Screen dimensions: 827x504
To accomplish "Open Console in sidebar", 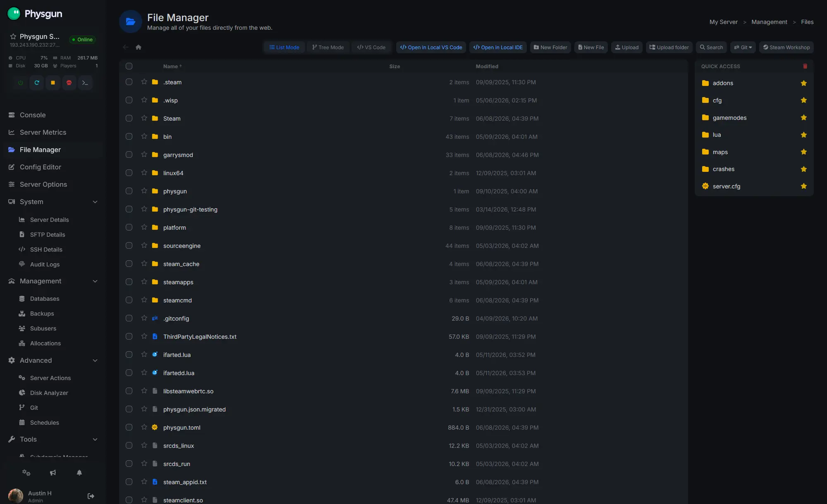I will pyautogui.click(x=53, y=115).
